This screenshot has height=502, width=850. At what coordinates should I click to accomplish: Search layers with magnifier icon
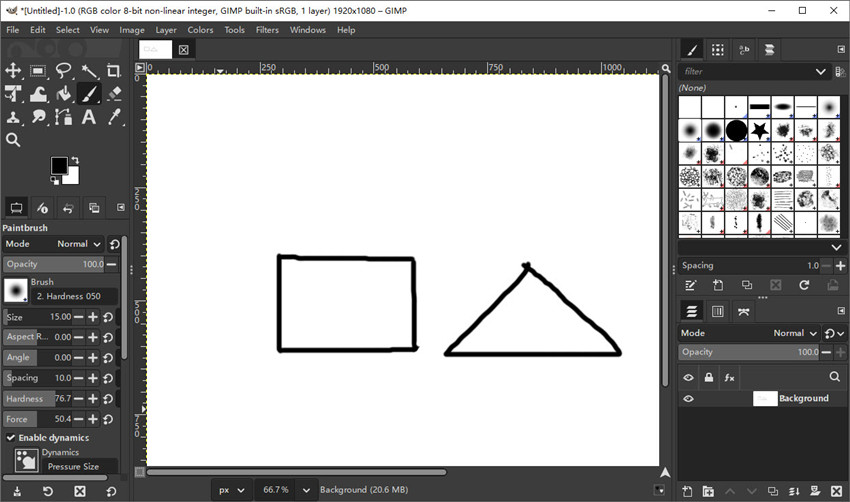click(834, 377)
